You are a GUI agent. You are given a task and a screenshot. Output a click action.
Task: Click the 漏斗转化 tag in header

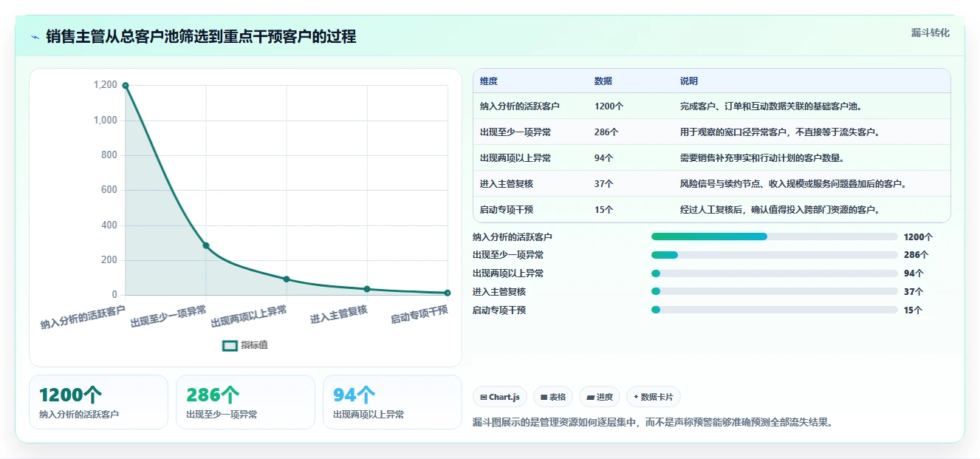tap(930, 33)
